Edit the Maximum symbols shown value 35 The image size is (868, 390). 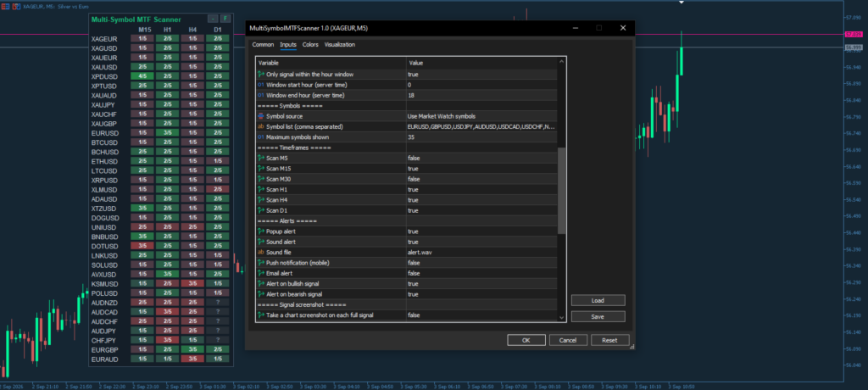point(481,136)
